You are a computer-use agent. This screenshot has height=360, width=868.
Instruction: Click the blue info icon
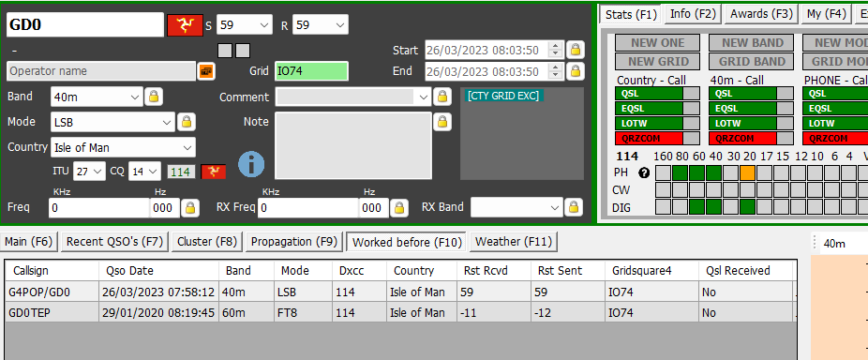(251, 164)
